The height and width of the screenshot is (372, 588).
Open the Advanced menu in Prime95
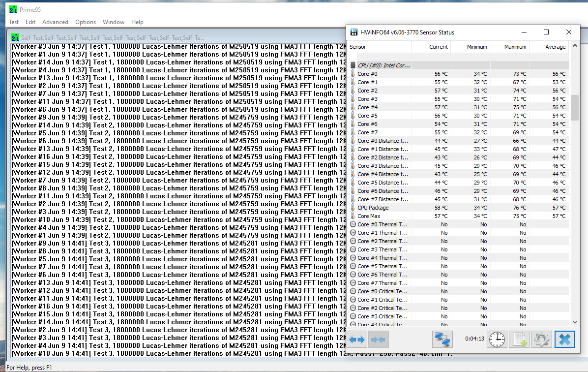(x=55, y=22)
